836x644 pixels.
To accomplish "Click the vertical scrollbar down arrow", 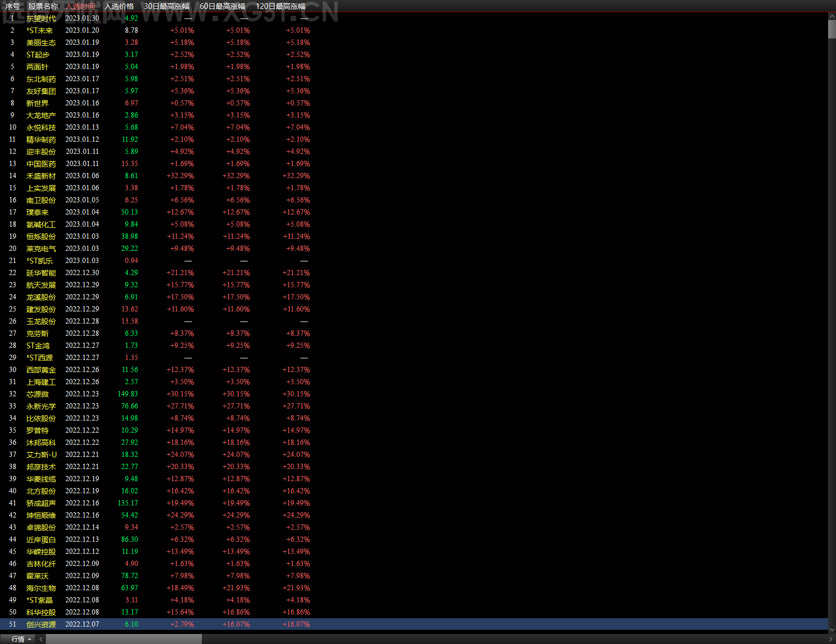I will (x=832, y=629).
